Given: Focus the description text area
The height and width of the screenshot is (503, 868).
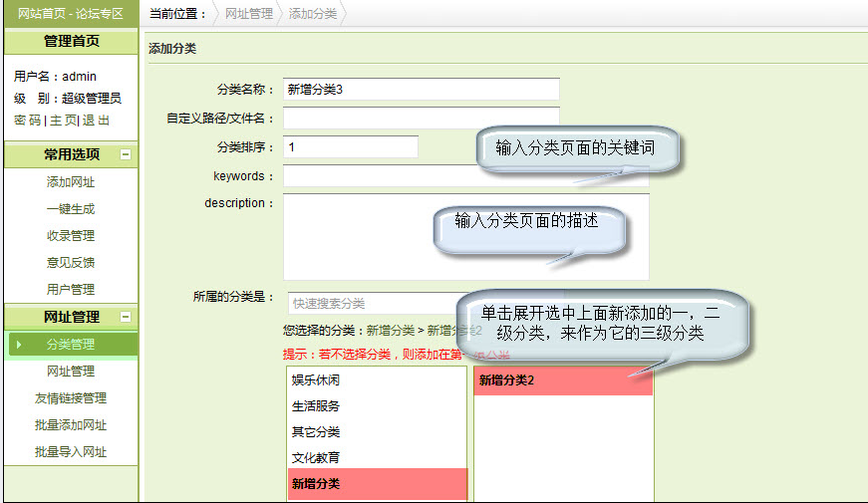Looking at the screenshot, I should pos(466,237).
